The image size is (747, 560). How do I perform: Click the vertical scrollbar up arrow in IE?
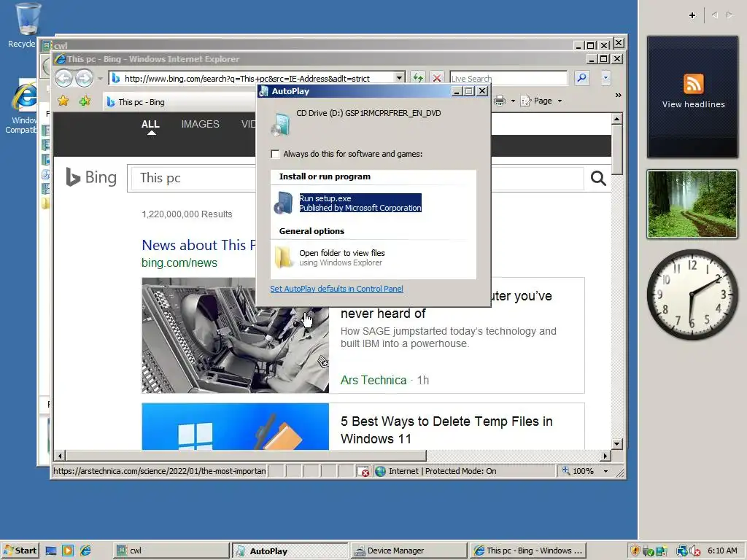pyautogui.click(x=616, y=119)
